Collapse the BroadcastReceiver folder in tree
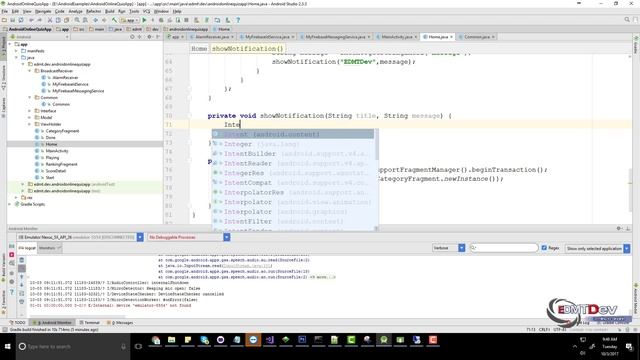 pyautogui.click(x=30, y=71)
